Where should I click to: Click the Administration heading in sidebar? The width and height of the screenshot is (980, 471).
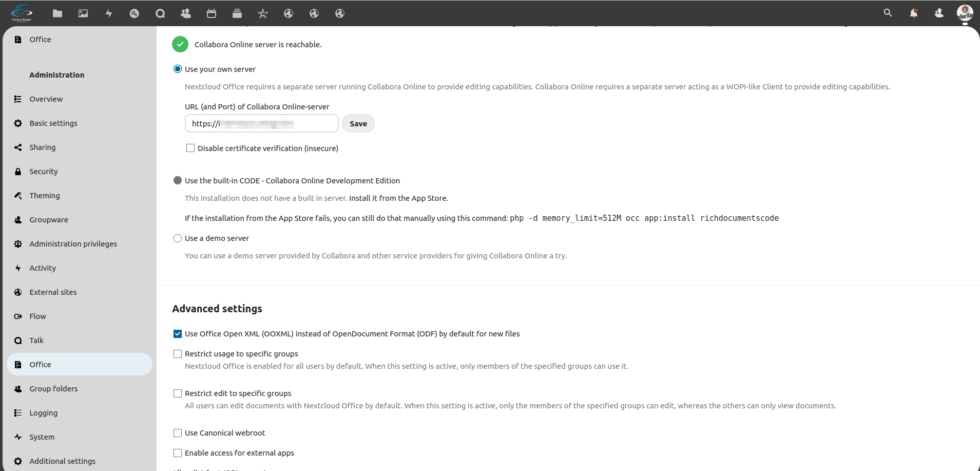tap(57, 75)
